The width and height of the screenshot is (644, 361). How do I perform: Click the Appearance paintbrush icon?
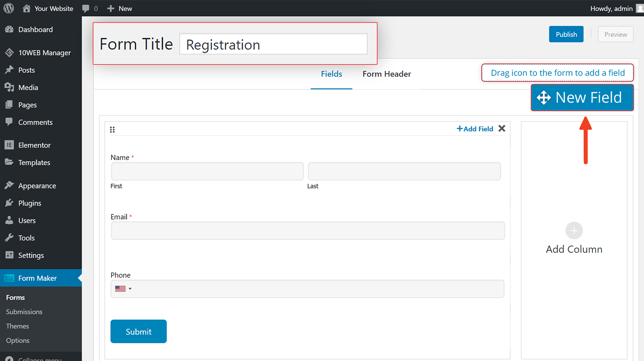(x=9, y=185)
